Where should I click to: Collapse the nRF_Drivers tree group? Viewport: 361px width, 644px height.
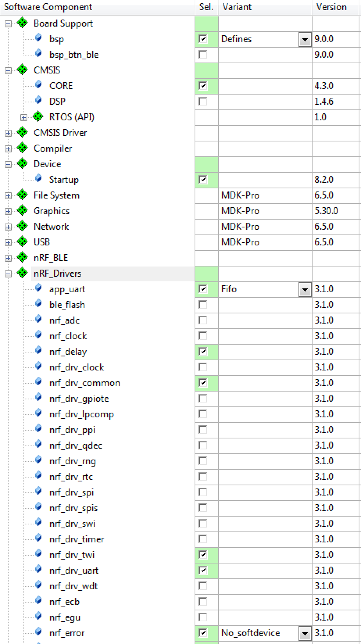click(8, 274)
